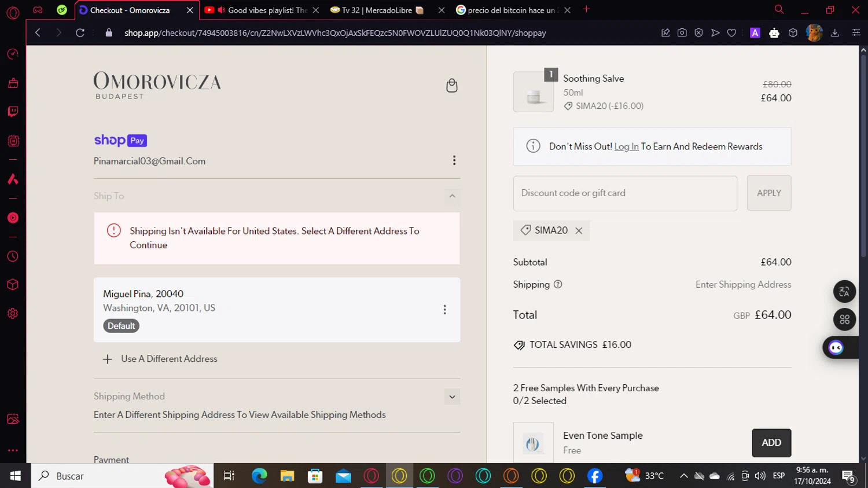The image size is (868, 488).
Task: Switch to Good vibes playlist tab
Action: pyautogui.click(x=266, y=10)
